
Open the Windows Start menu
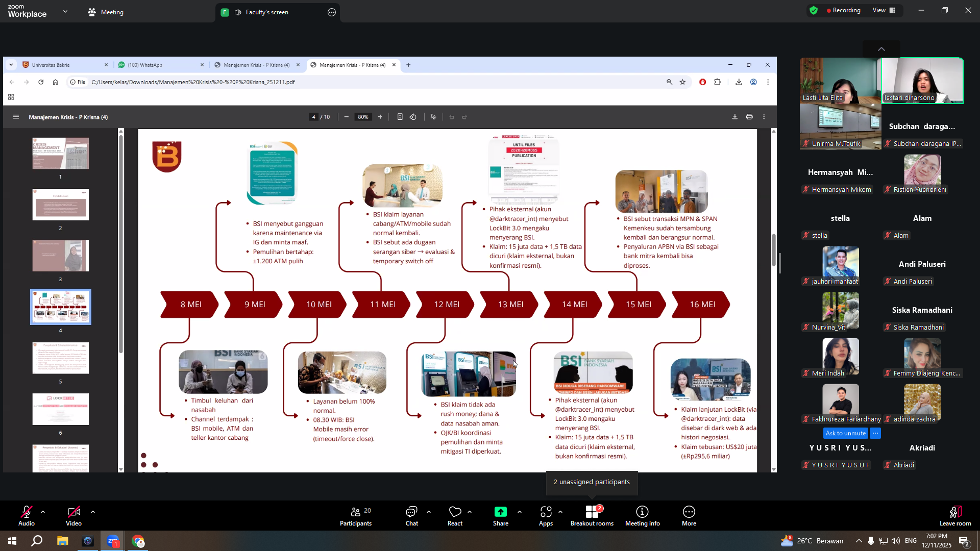[12, 541]
